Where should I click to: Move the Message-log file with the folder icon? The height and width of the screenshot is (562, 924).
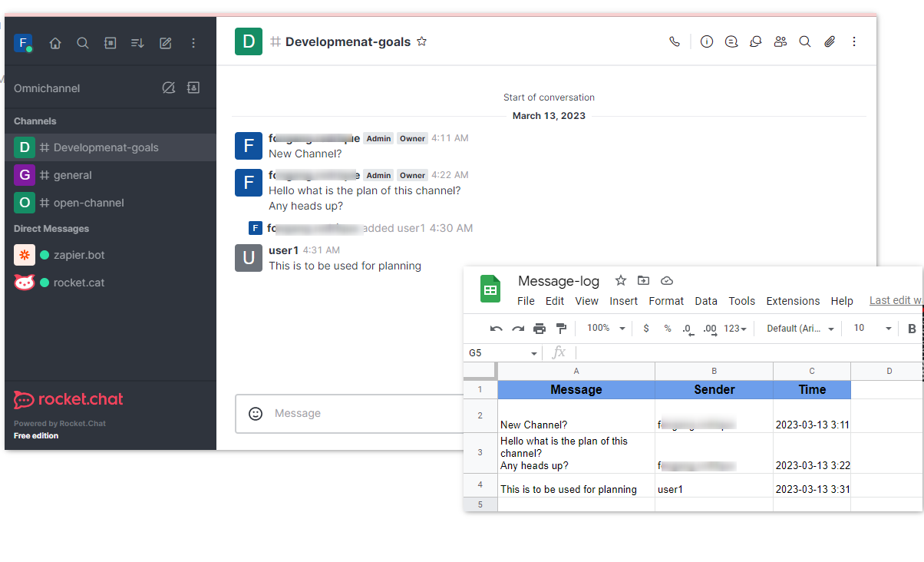point(643,280)
